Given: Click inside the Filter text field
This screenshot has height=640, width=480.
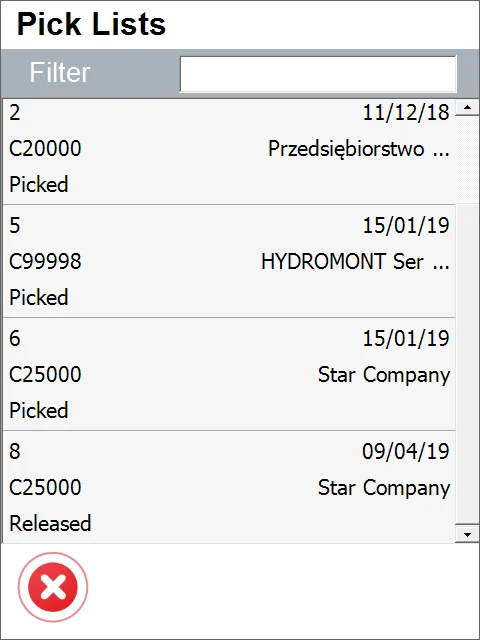Looking at the screenshot, I should click(318, 74).
